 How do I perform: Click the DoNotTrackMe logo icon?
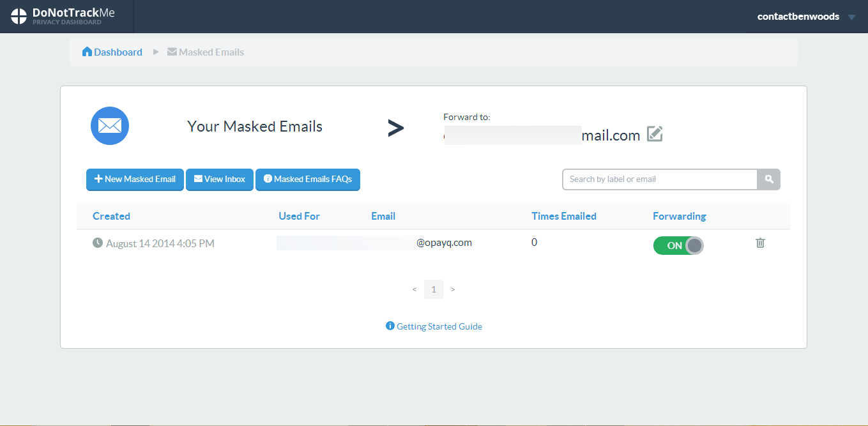pyautogui.click(x=19, y=15)
